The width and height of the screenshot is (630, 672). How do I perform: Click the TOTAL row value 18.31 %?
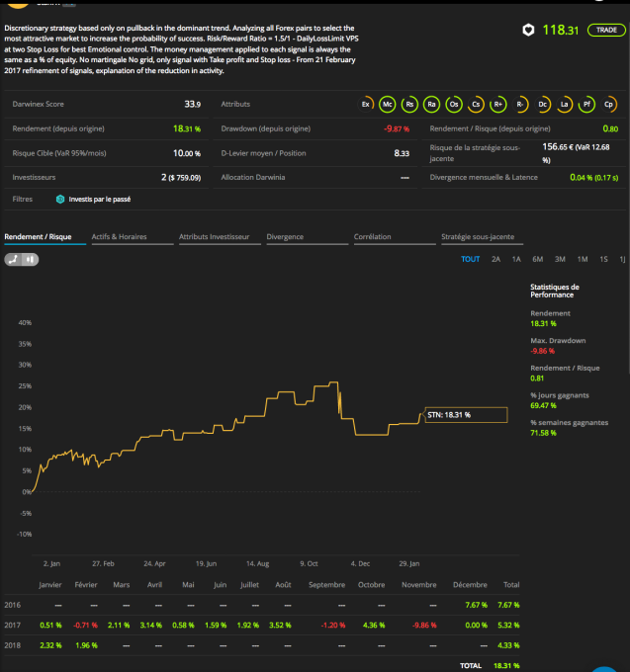click(506, 665)
